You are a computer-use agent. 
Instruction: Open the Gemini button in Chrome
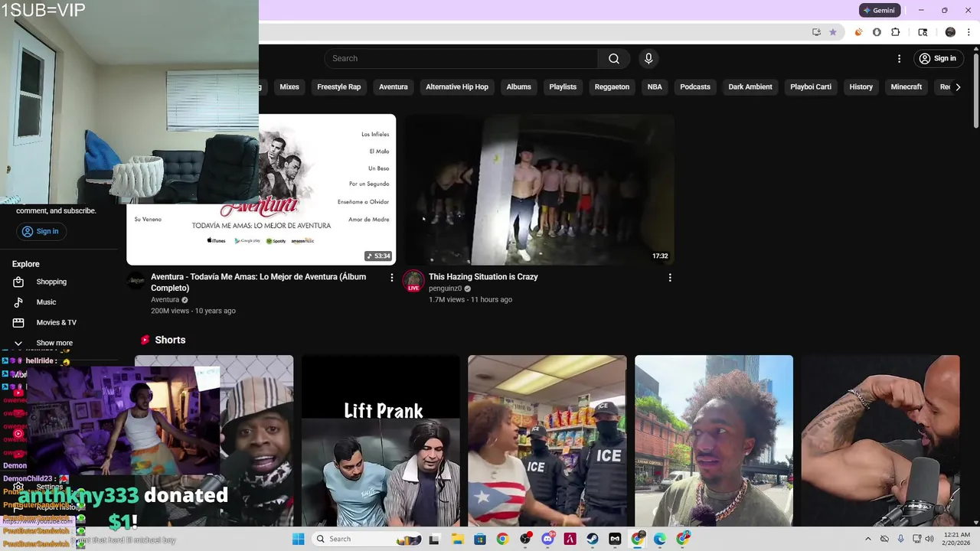click(x=879, y=11)
